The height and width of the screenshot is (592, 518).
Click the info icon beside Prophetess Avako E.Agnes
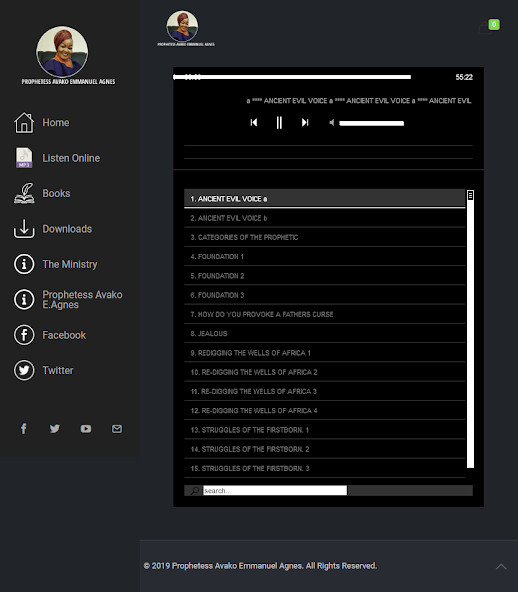(24, 299)
